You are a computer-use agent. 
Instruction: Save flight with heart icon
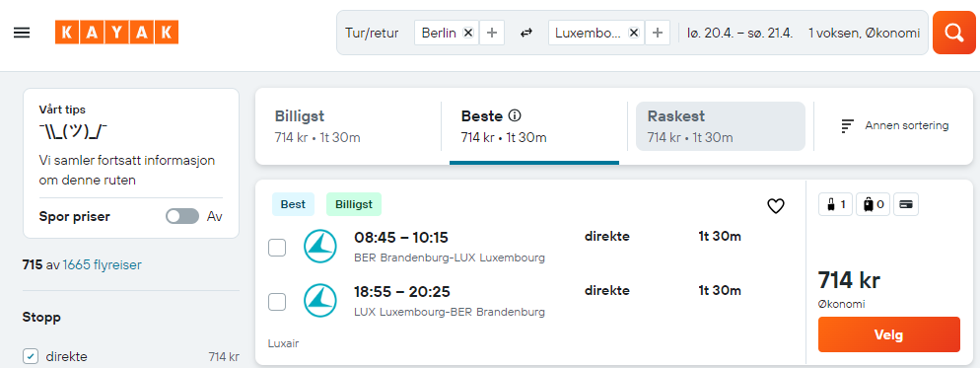[776, 206]
